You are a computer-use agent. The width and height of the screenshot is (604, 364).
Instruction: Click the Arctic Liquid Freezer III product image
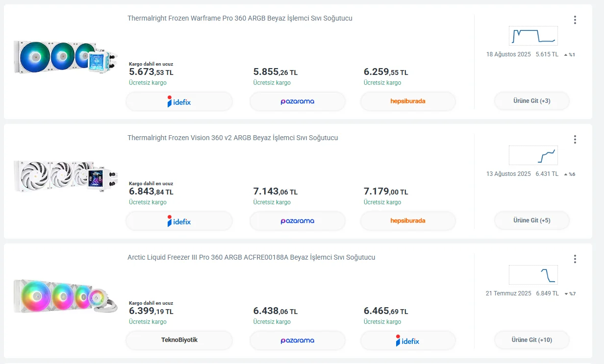pos(65,296)
